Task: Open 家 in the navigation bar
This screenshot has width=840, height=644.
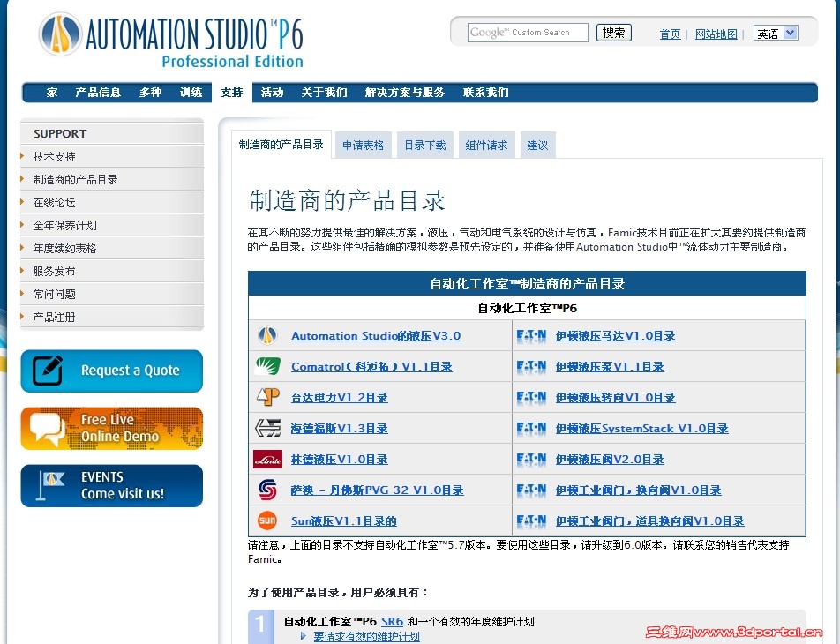Action: [x=51, y=92]
